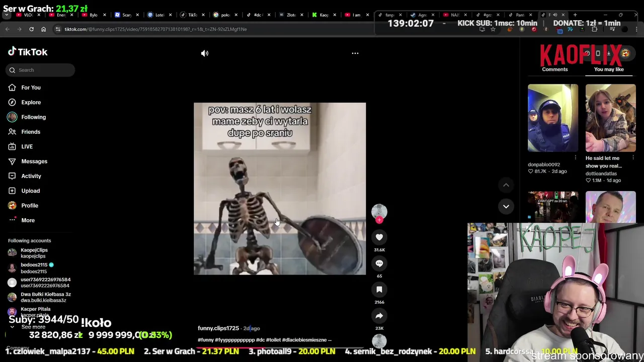Open Kacper Pitala following account
The height and width of the screenshot is (362, 644).
pos(35,312)
